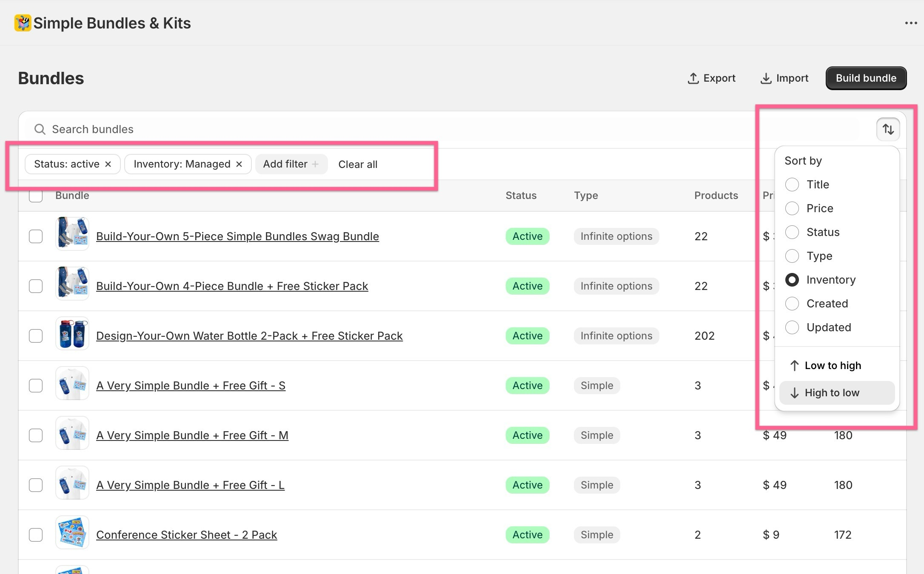Select the Updated sort radio option
924x574 pixels.
(792, 327)
